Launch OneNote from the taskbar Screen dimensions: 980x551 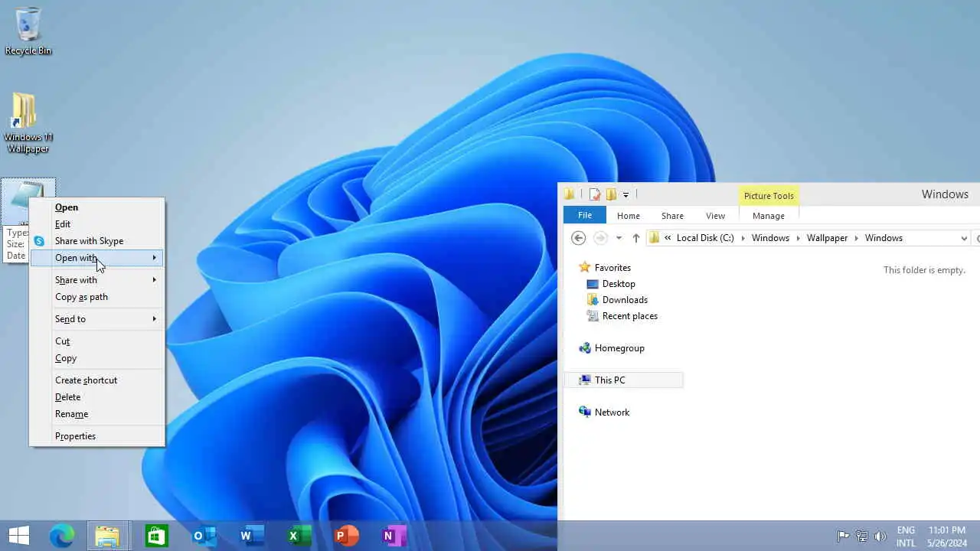[x=394, y=536]
